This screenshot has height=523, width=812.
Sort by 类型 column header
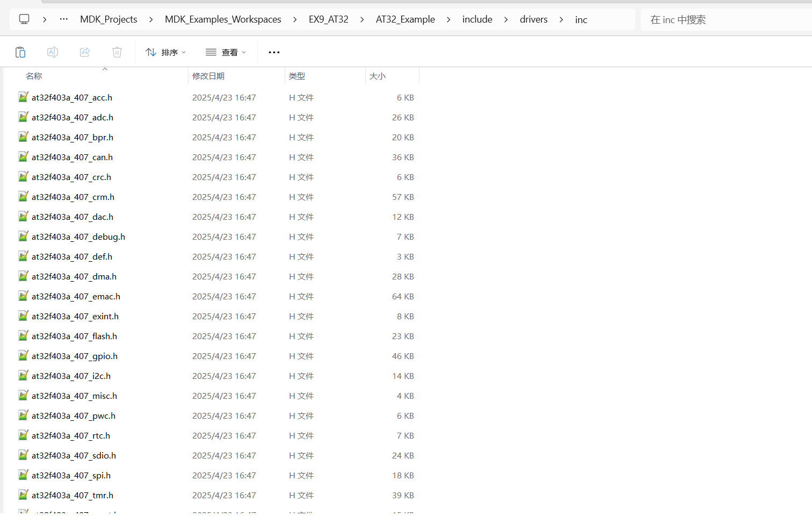(297, 76)
